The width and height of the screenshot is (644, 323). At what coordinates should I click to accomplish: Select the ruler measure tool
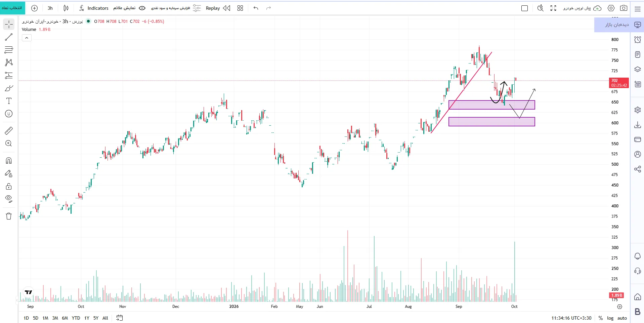coord(9,130)
